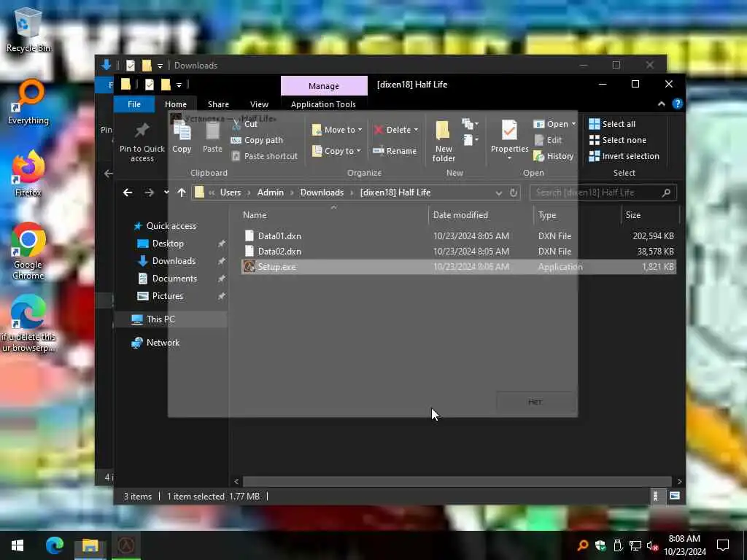Go back in Explorer navigation

click(128, 192)
